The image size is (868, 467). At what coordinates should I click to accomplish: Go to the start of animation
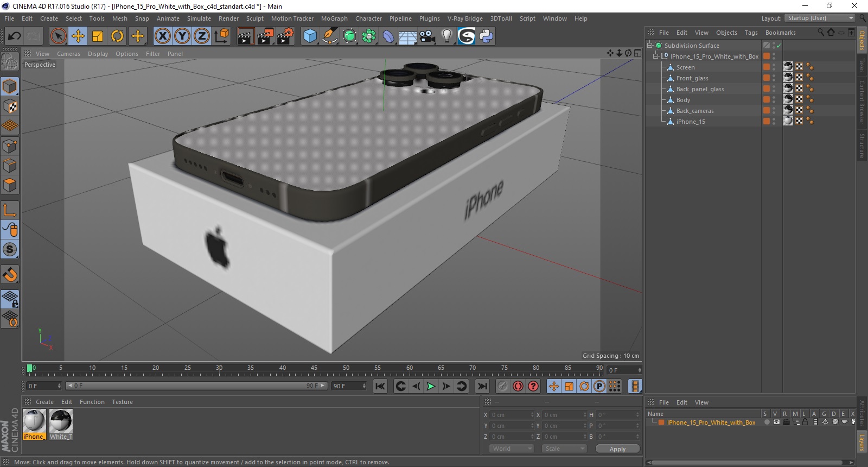click(x=380, y=386)
